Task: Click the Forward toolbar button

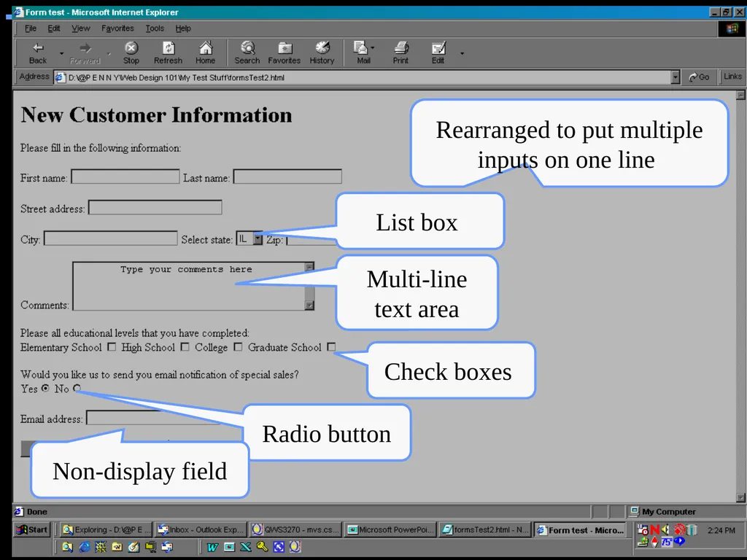Action: coord(85,52)
